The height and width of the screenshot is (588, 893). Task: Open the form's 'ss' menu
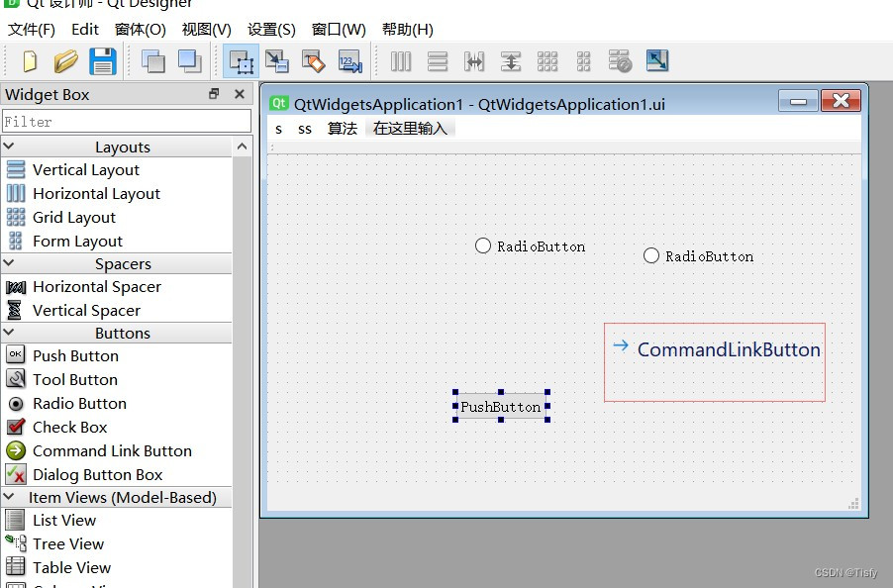305,129
